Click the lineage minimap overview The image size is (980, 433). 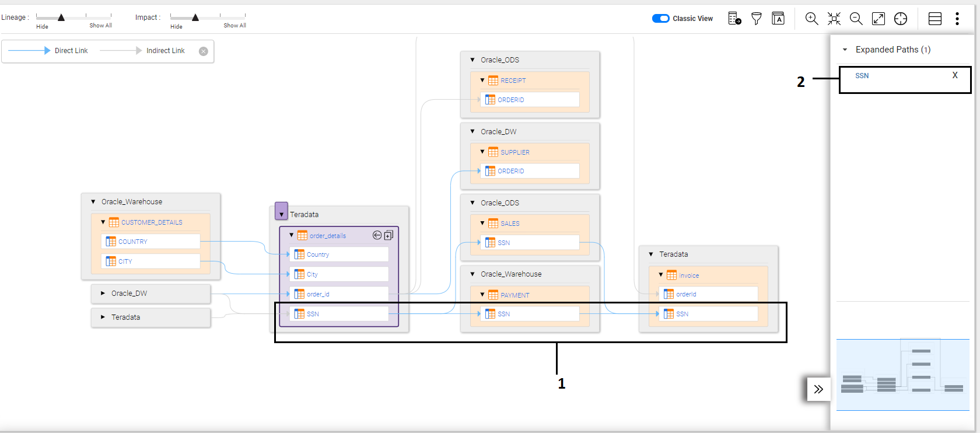[x=903, y=375]
